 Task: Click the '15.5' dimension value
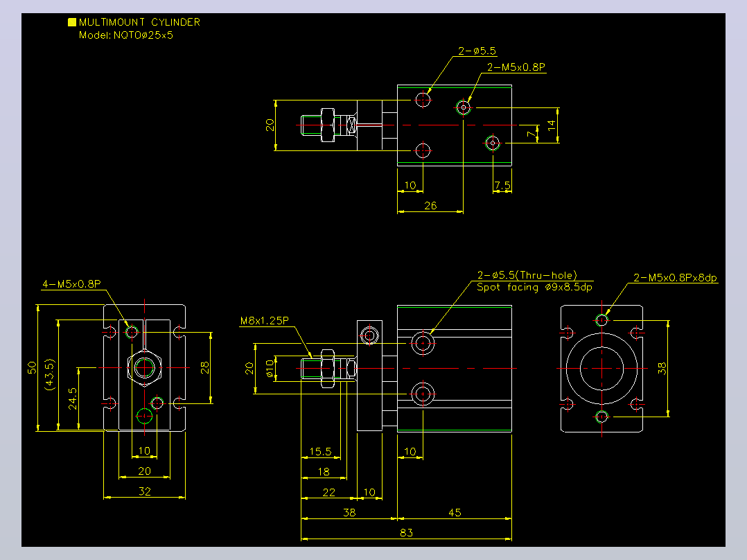(x=320, y=451)
